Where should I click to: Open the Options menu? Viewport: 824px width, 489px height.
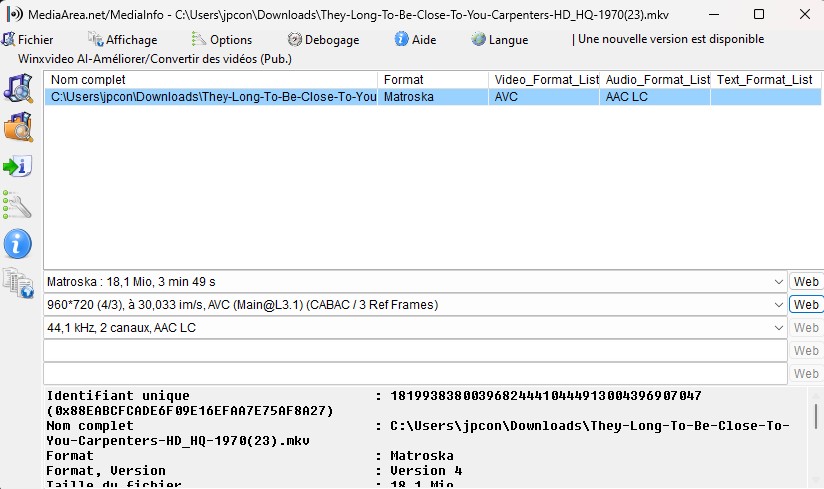pos(222,40)
